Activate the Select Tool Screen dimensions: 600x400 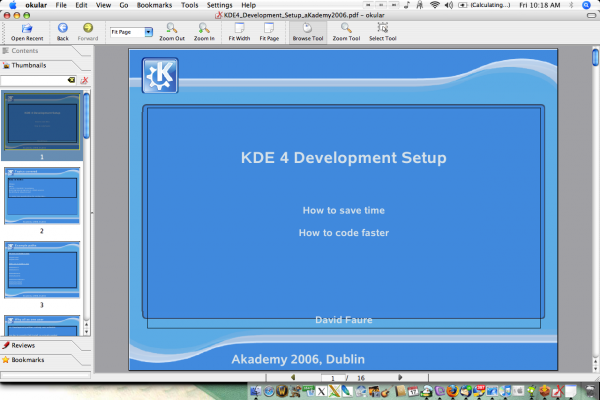[x=382, y=32]
